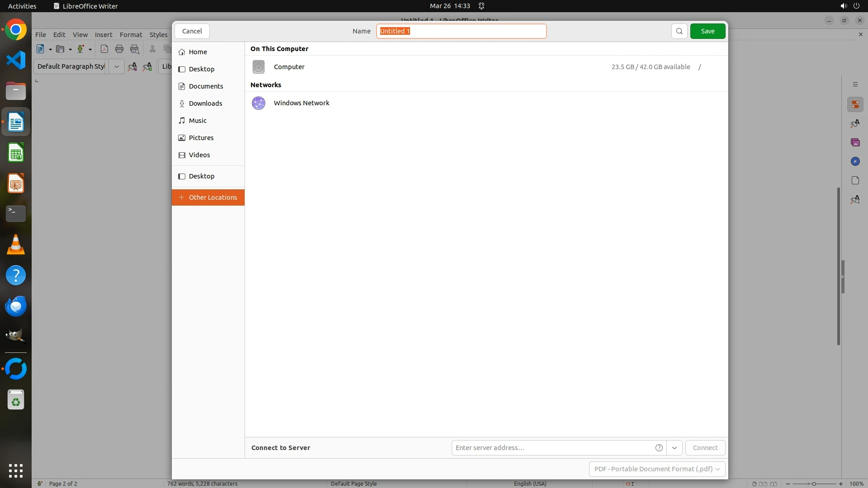Open the sidebar Properties deck icon
This screenshot has height=488, width=868.
[x=855, y=104]
